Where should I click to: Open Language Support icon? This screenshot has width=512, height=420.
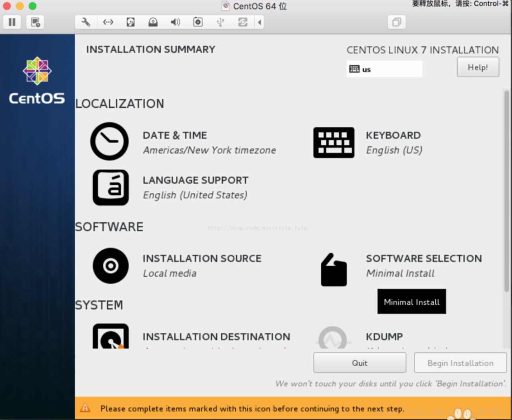point(111,187)
